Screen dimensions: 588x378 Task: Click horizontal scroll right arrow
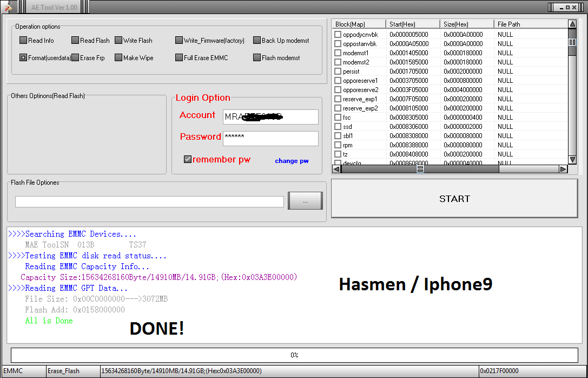pos(563,170)
